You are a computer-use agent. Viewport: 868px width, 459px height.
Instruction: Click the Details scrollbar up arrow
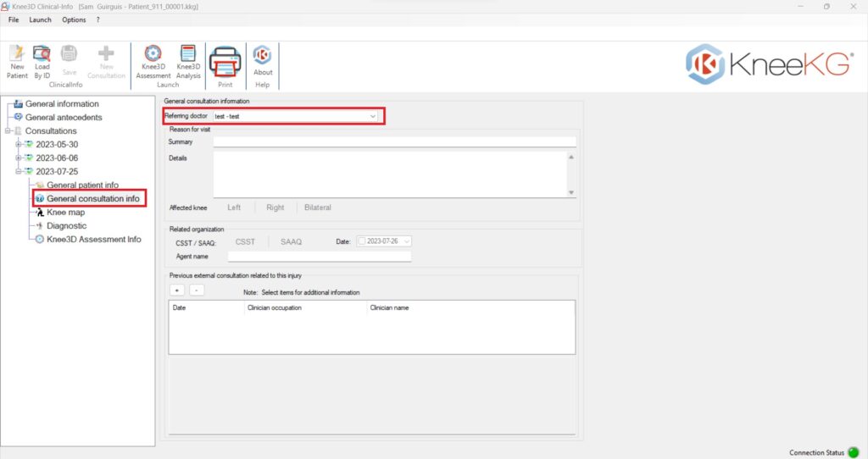(x=571, y=157)
